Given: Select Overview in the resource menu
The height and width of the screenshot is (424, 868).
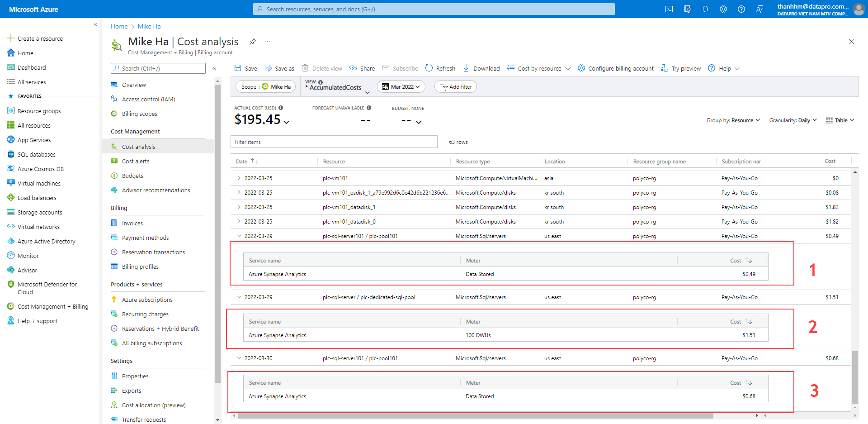Looking at the screenshot, I should click(x=133, y=85).
